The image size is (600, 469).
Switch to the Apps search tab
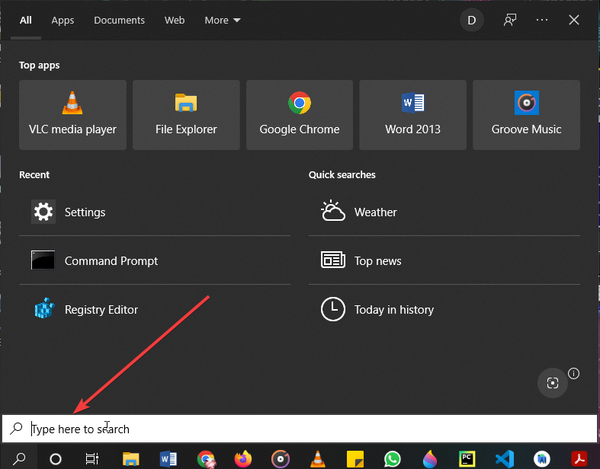(63, 20)
